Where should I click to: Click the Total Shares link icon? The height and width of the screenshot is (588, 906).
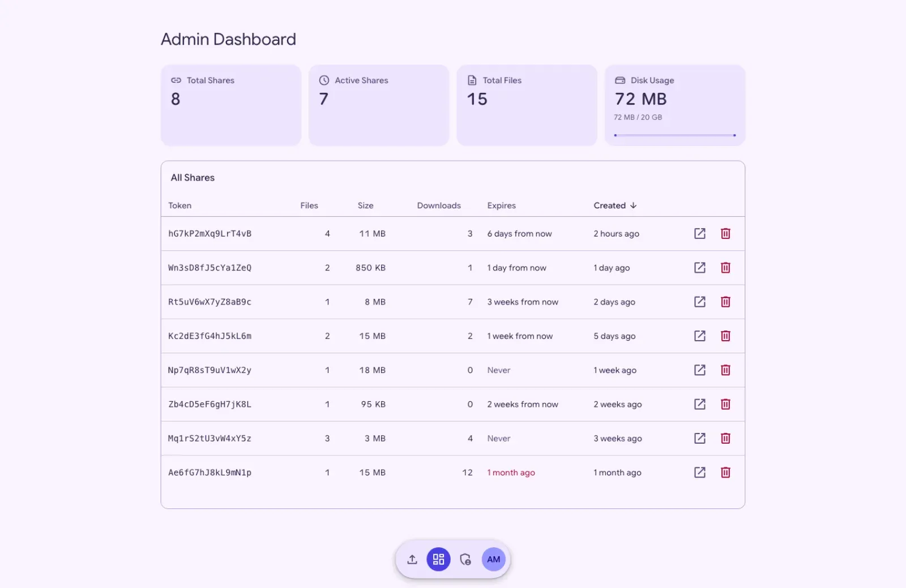click(x=176, y=80)
